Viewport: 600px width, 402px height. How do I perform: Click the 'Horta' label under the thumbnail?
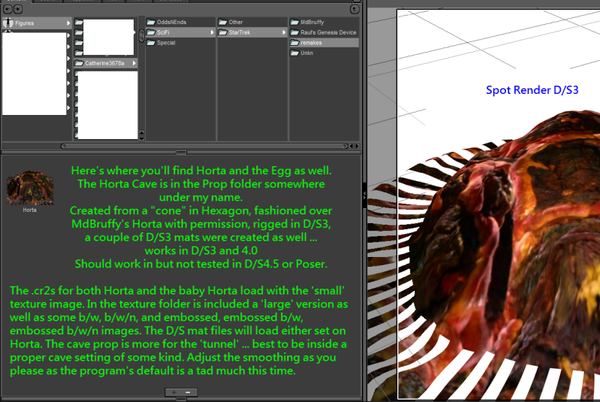29,210
